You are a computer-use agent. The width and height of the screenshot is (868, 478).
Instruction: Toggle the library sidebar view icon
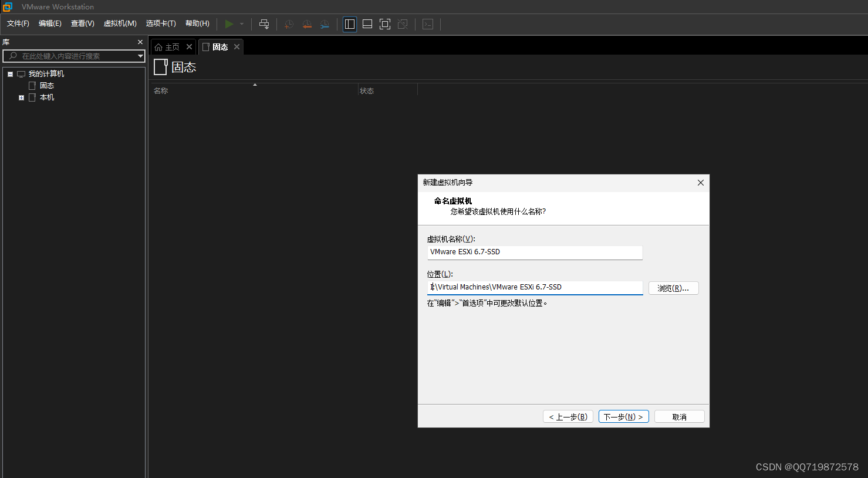coord(350,24)
